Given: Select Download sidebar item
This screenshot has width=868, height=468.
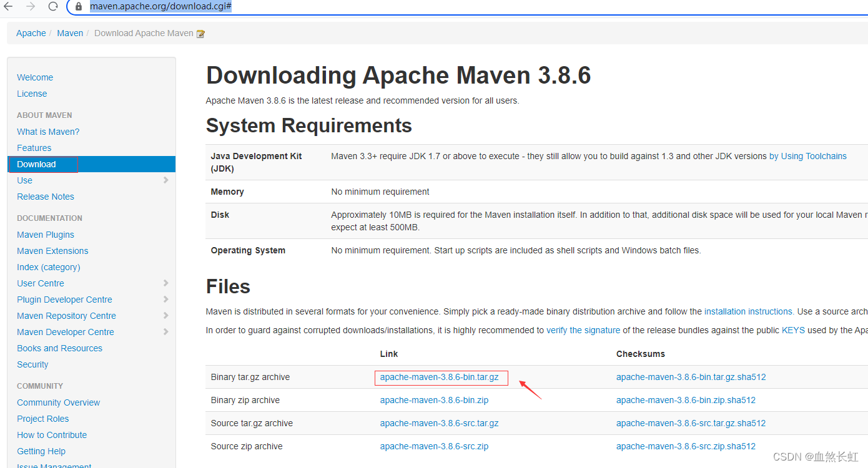Looking at the screenshot, I should (x=91, y=164).
